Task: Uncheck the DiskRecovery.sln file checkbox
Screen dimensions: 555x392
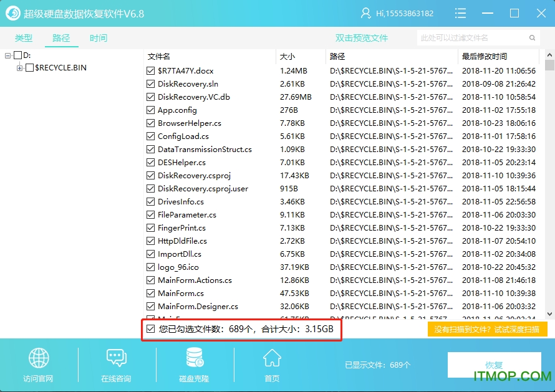Action: tap(150, 84)
